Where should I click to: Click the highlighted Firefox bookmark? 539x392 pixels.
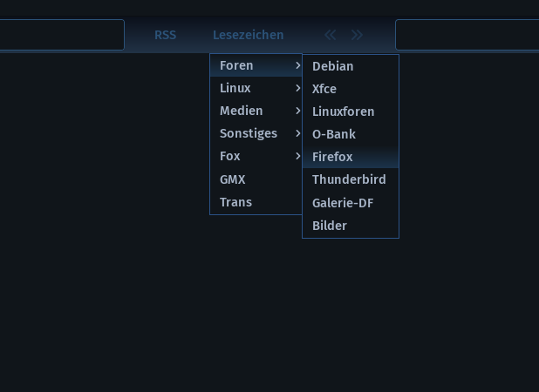(x=332, y=157)
